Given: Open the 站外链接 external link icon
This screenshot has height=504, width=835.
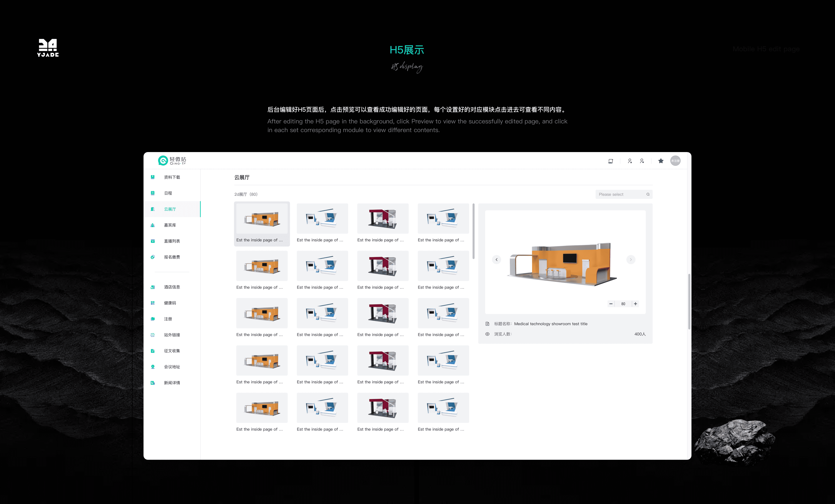Looking at the screenshot, I should [x=152, y=335].
